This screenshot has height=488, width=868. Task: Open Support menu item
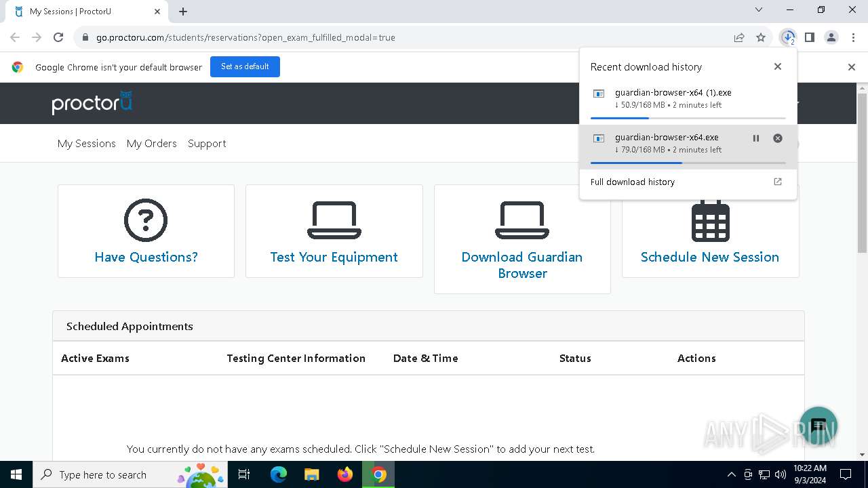click(x=207, y=144)
